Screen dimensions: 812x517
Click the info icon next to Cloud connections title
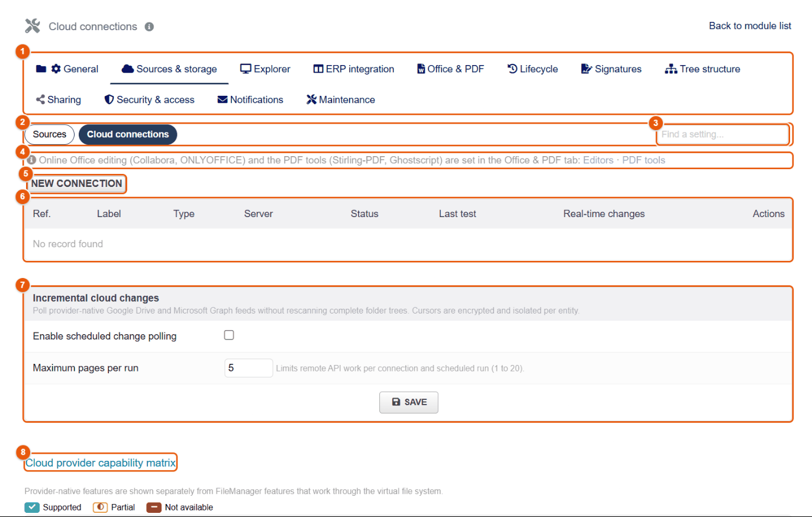pos(149,27)
